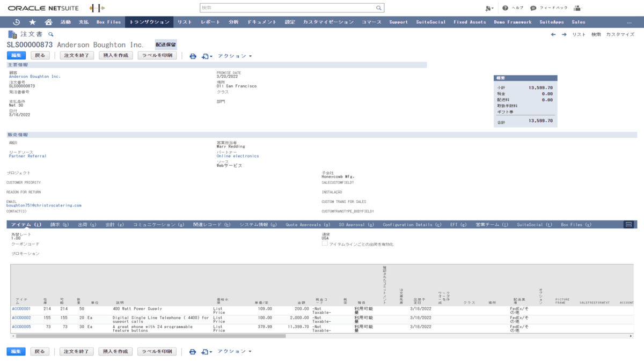
Task: Click the top new document icon
Action: [x=206, y=56]
